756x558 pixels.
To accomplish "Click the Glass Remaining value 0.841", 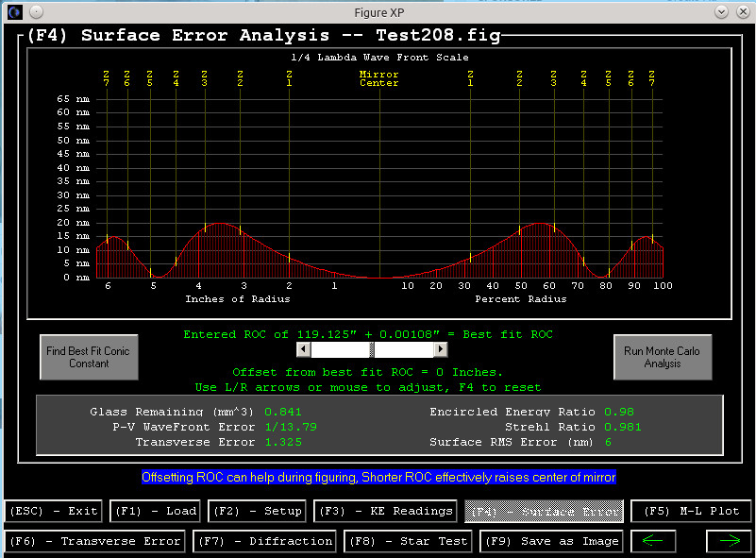I will pyautogui.click(x=283, y=412).
